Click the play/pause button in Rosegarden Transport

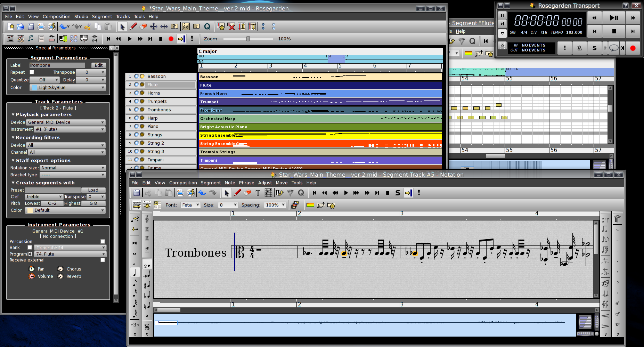click(x=614, y=18)
